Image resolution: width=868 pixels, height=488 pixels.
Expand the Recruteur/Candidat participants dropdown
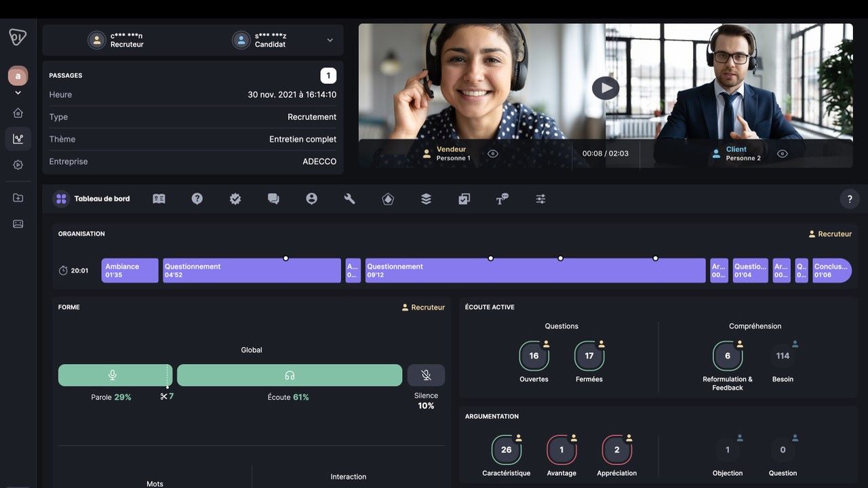[330, 40]
